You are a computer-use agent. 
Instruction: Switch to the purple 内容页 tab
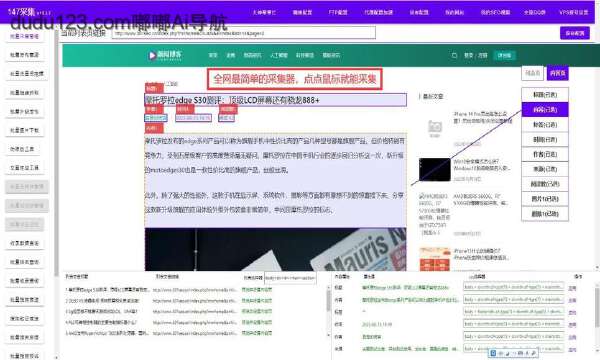[x=558, y=73]
